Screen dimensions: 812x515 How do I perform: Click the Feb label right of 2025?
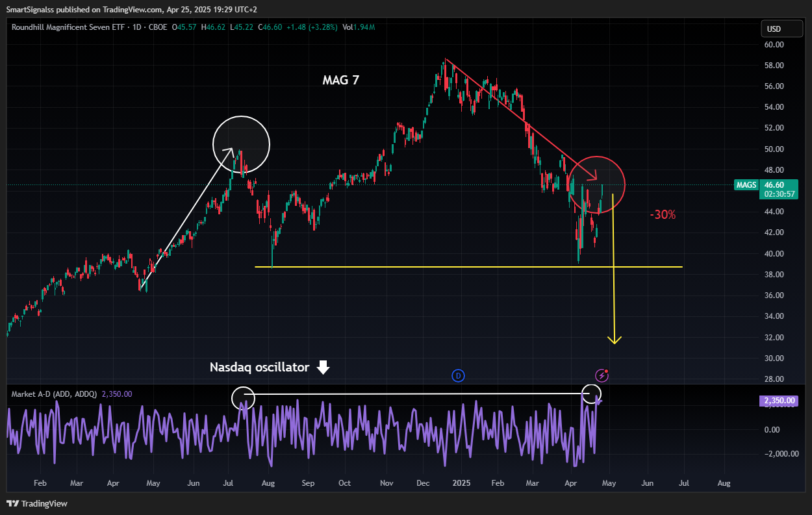tap(498, 483)
